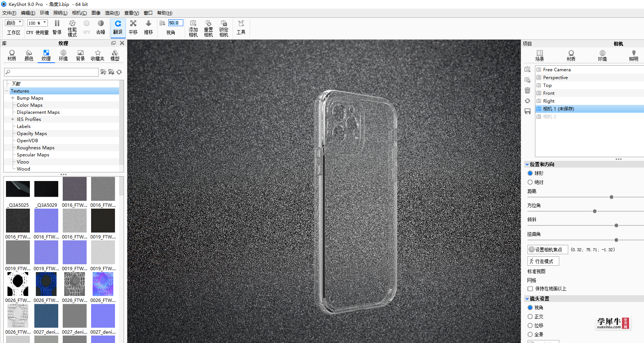
Task: Open the 颜色 library tab
Action: pos(29,55)
